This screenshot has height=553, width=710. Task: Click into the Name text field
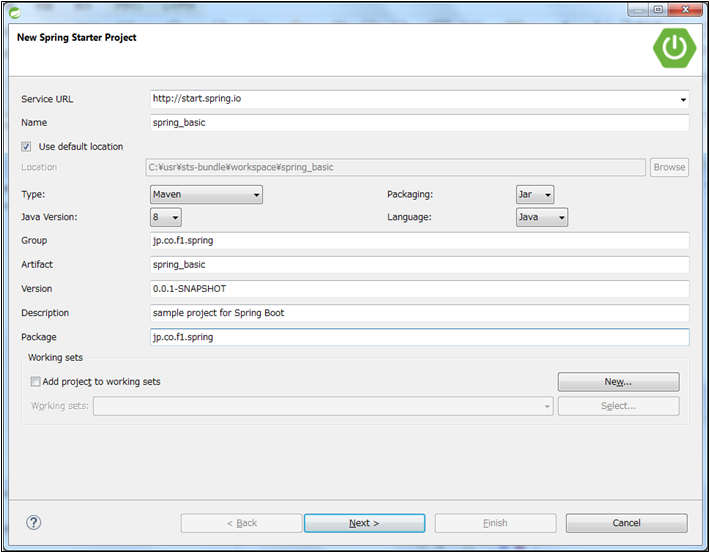point(419,123)
